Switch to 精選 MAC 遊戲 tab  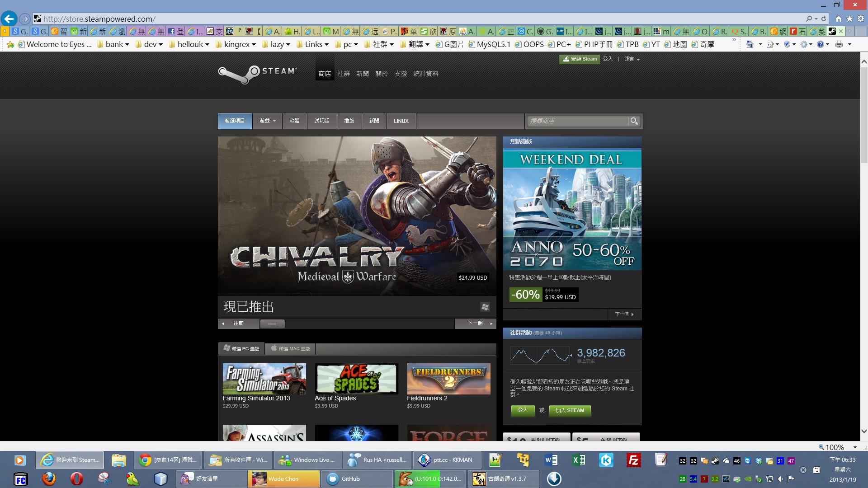290,349
